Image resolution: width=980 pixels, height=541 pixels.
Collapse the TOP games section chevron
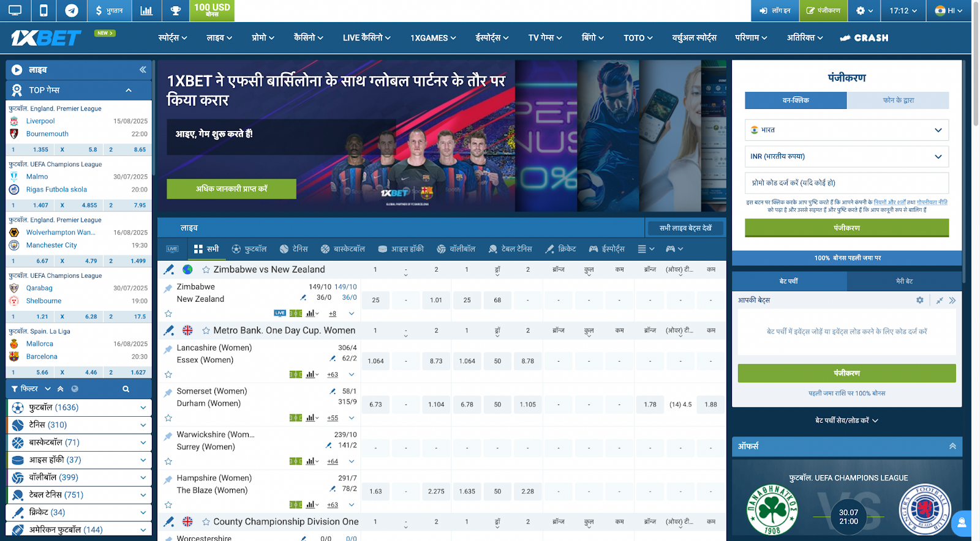[x=129, y=90]
